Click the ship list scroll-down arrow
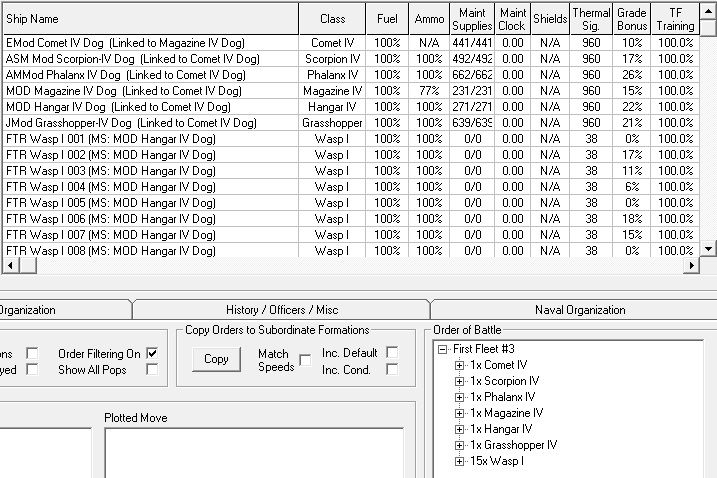Screen dimensions: 717x478 708,249
